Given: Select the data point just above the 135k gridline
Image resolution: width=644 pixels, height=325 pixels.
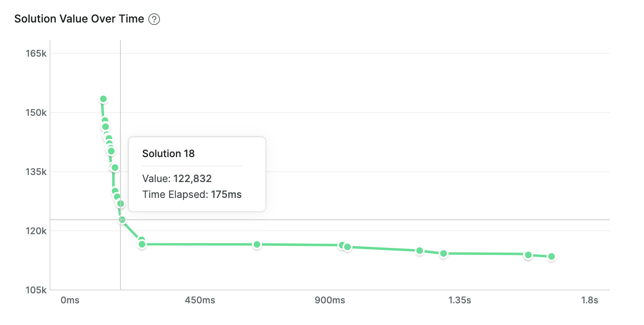Looking at the screenshot, I should (115, 167).
